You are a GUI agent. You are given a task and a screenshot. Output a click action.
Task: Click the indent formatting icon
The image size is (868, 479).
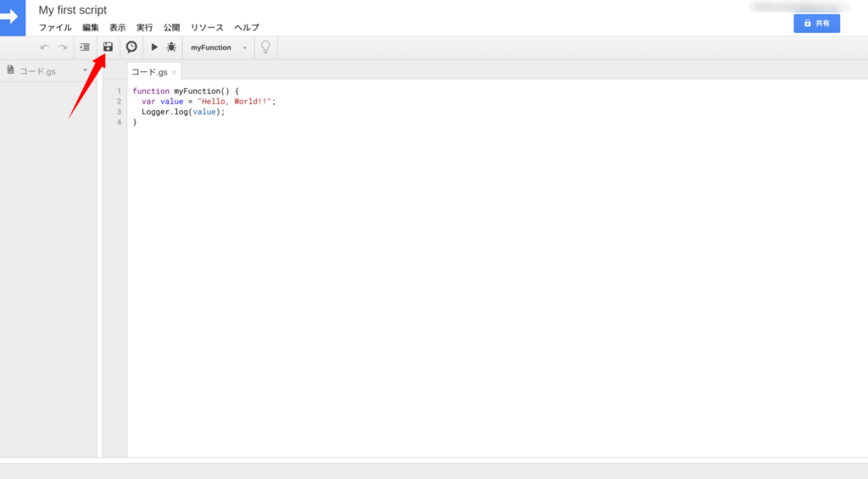point(85,47)
